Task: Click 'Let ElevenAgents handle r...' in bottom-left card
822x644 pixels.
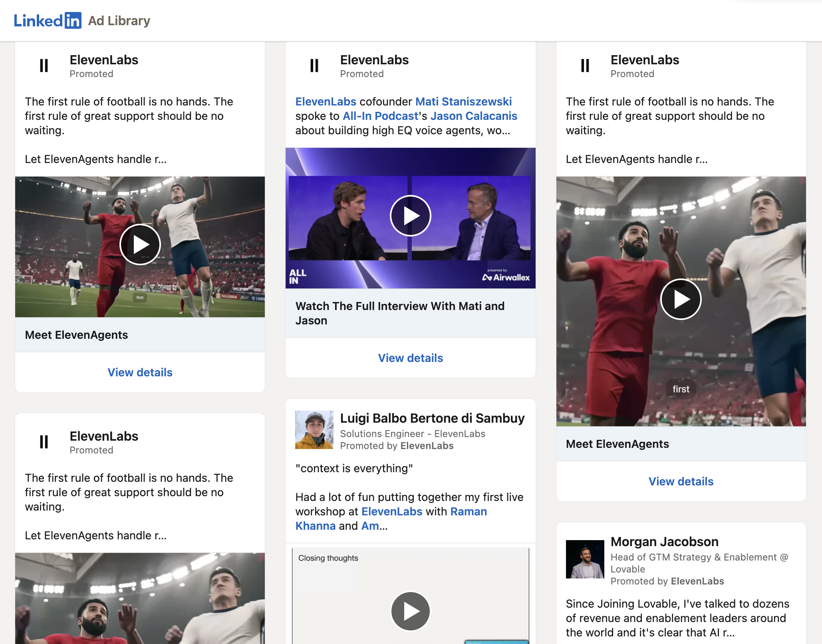Action: click(96, 535)
